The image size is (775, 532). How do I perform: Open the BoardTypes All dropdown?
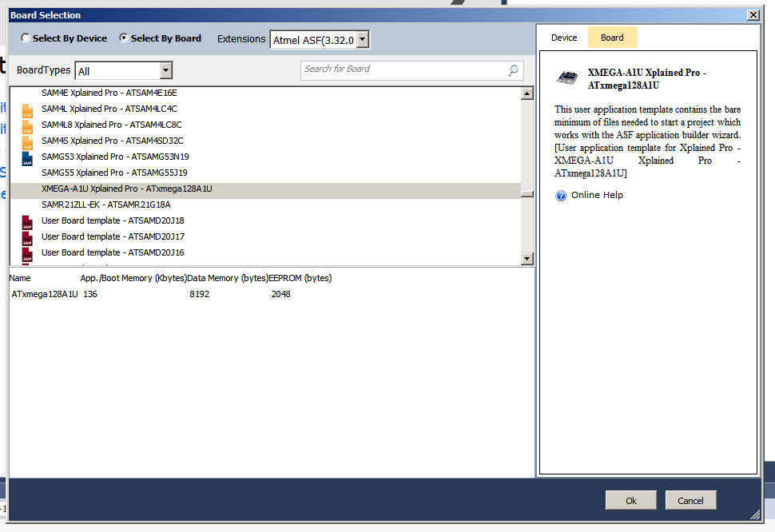[x=166, y=70]
